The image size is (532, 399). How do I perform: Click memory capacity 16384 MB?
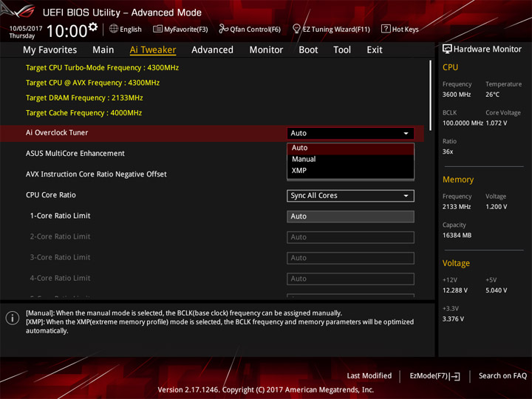click(x=457, y=236)
